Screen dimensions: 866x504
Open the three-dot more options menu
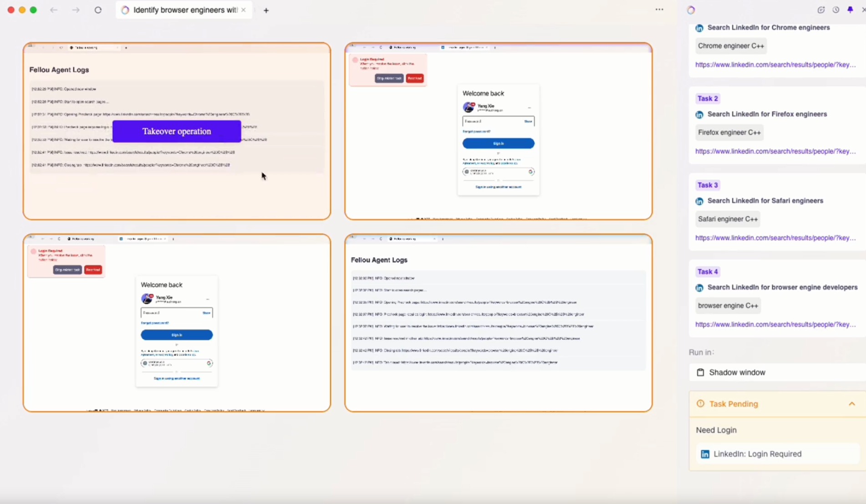click(659, 10)
